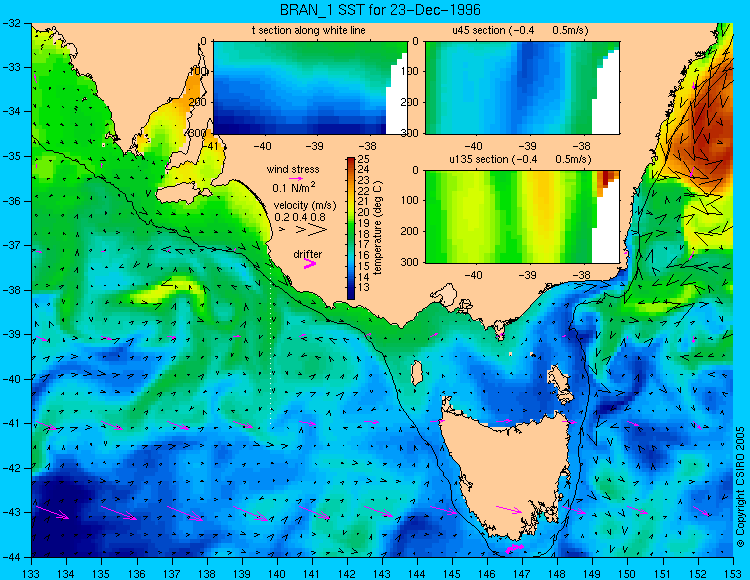The height and width of the screenshot is (580, 750).
Task: Click the "22" value on the color bar
Action: click(x=363, y=191)
